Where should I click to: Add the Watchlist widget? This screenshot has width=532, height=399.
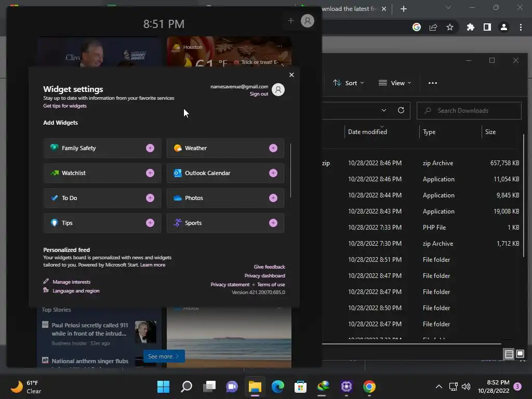(150, 173)
